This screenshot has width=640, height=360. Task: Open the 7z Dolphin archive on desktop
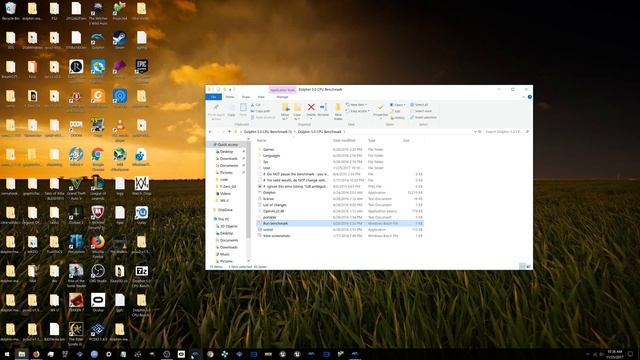point(141,275)
